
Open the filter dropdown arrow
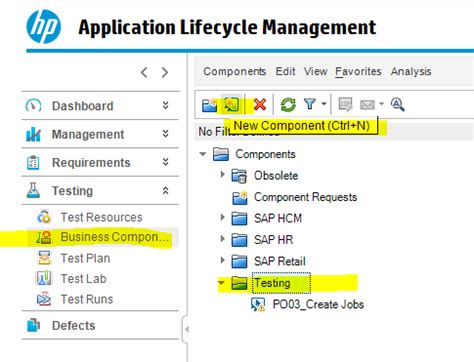324,104
